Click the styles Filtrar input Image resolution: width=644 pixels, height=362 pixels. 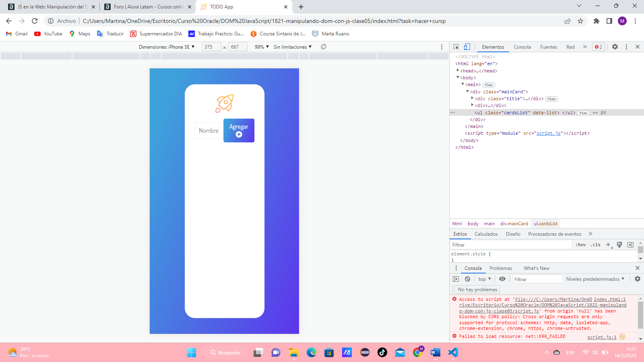pos(511,245)
